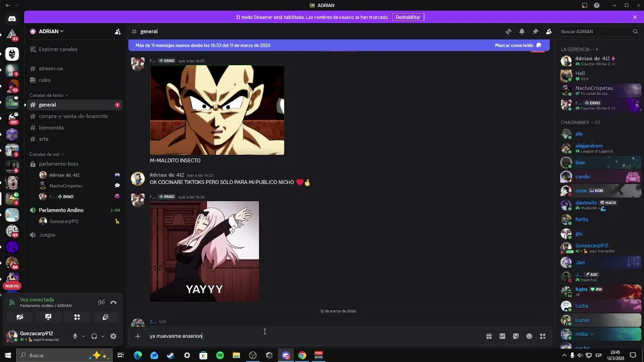Click Gonzacarp912 under Parlamento Andino
Viewport: 644px width, 362px height.
(79, 221)
